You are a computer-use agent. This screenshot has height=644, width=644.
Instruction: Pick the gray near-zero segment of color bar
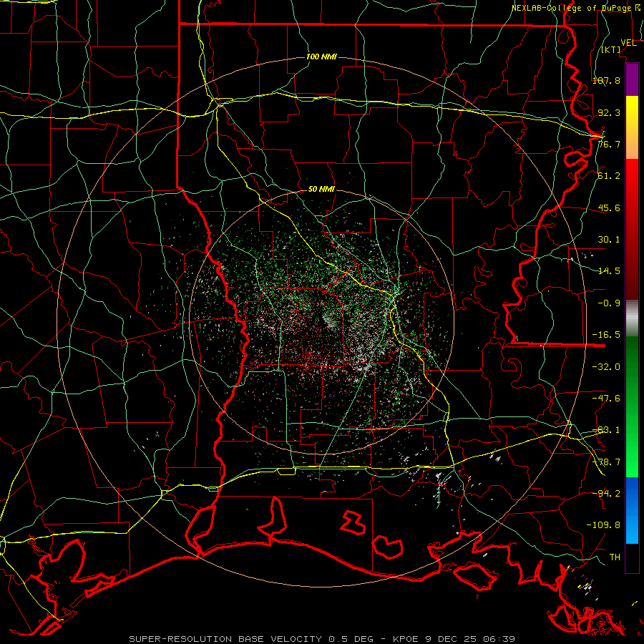[x=632, y=318]
